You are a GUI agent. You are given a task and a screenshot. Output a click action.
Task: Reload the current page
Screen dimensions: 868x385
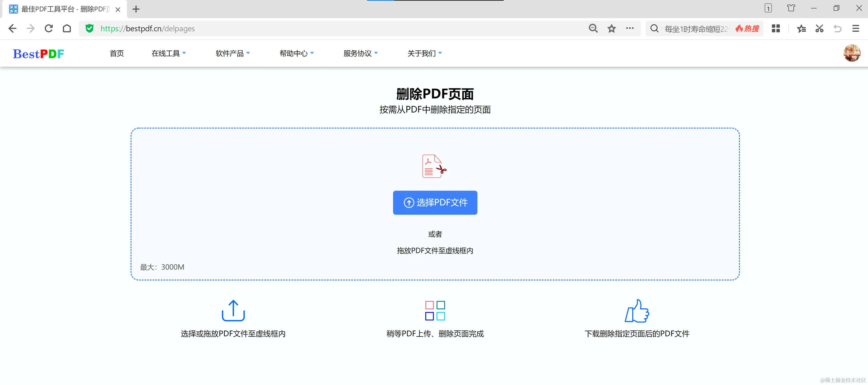tap(49, 29)
